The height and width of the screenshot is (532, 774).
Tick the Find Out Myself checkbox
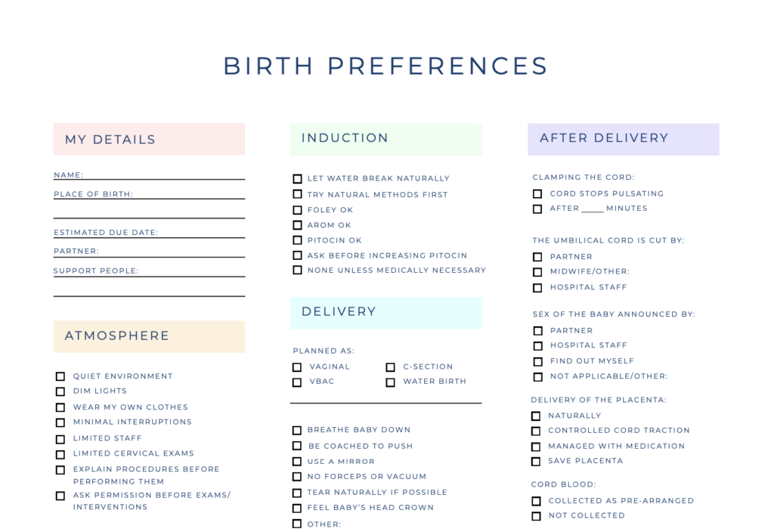[x=538, y=362]
